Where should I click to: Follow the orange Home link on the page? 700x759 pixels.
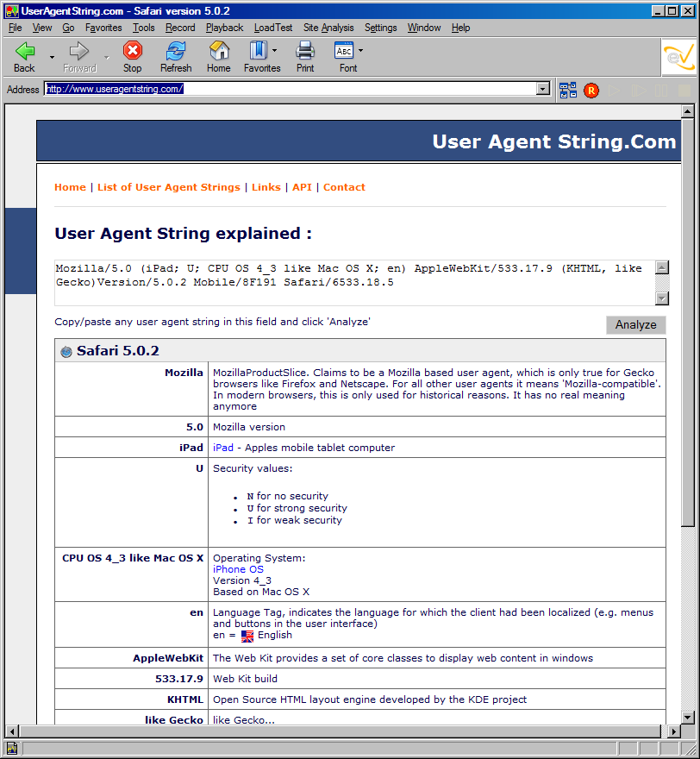point(70,187)
